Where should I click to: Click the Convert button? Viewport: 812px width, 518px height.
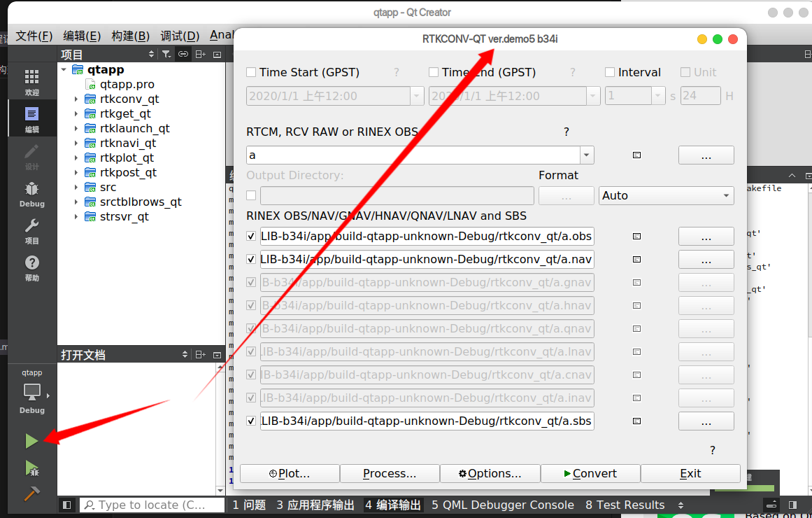(590, 473)
